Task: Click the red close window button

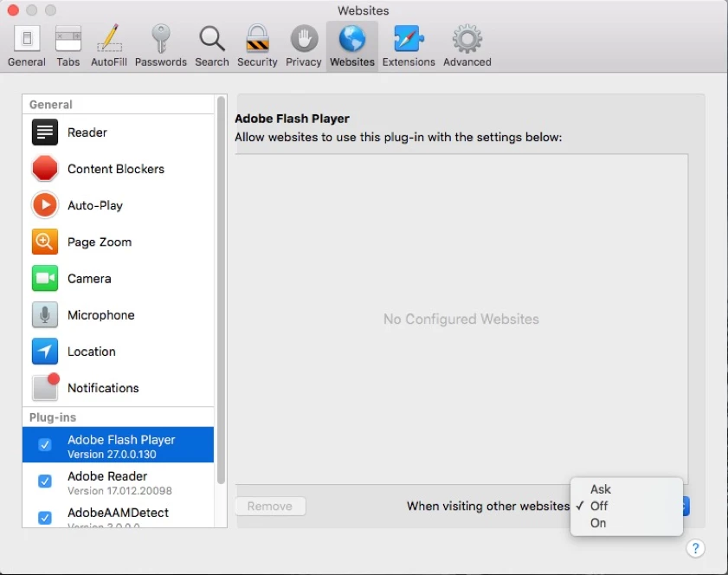Action: [x=13, y=10]
